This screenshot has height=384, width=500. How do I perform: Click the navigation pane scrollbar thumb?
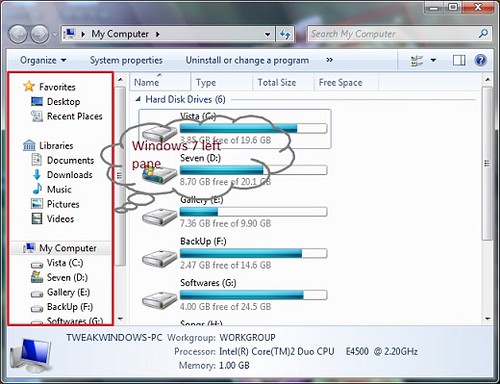pyautogui.click(x=120, y=176)
